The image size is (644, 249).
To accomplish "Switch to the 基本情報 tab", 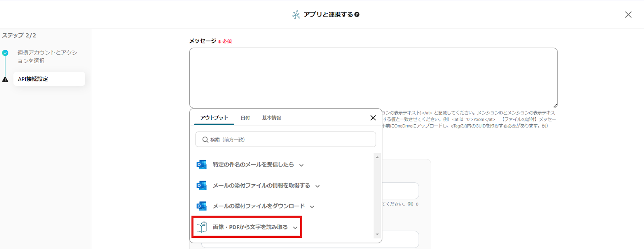I will [271, 118].
